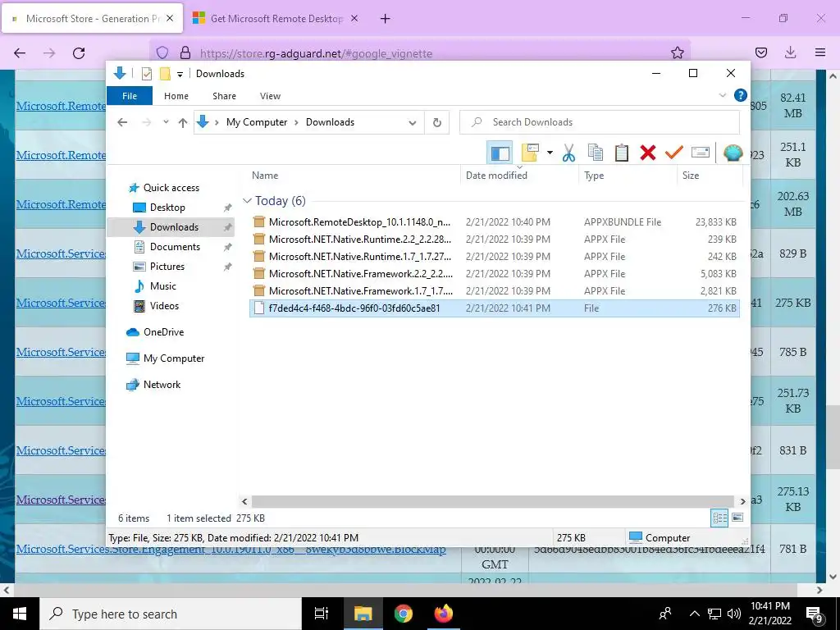Viewport: 840px width, 630px height.
Task: Select Documents in navigation pane
Action: point(175,246)
